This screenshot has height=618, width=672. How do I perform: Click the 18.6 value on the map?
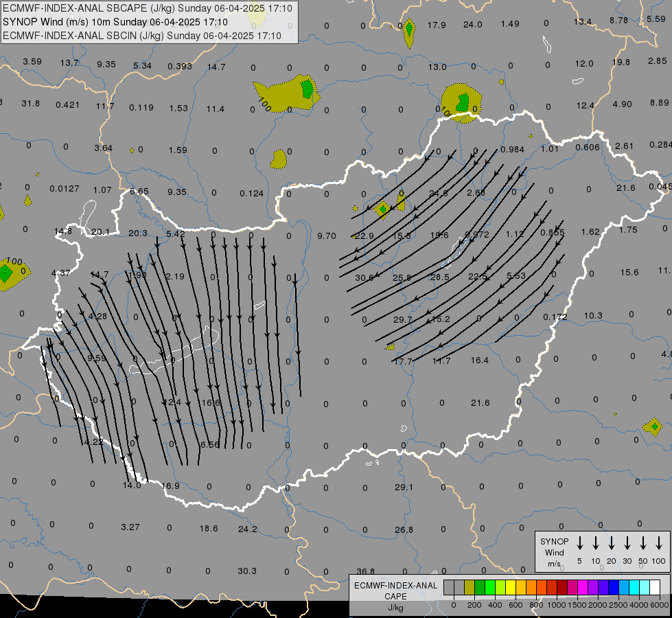pos(208,528)
